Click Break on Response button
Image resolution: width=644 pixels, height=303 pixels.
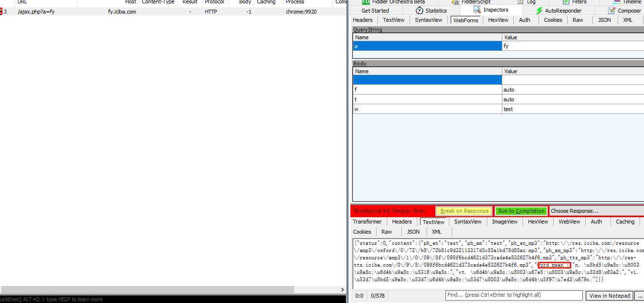pyautogui.click(x=464, y=211)
